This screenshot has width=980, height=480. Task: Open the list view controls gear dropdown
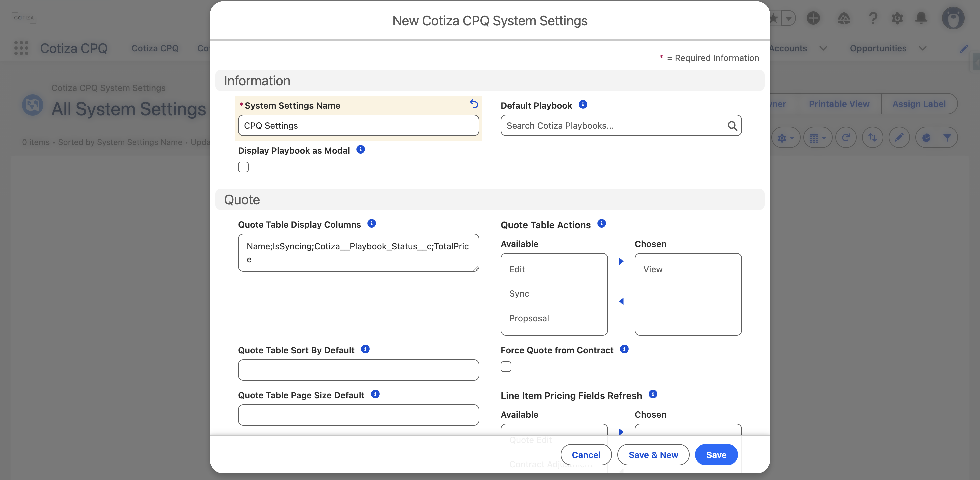point(786,138)
